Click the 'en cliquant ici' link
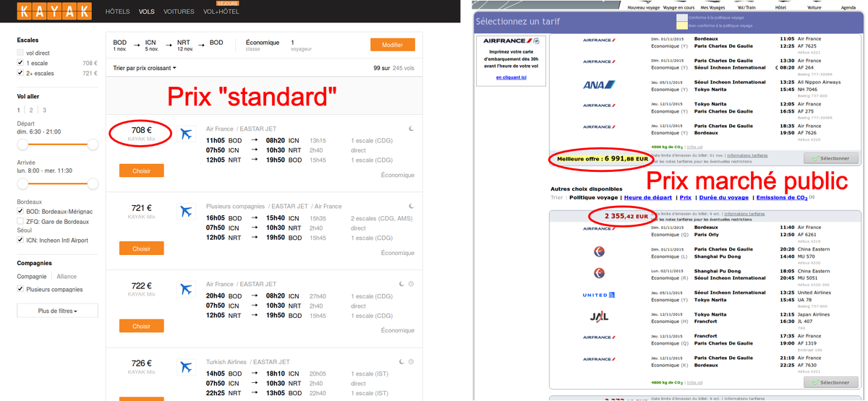868x401 pixels. pos(511,77)
